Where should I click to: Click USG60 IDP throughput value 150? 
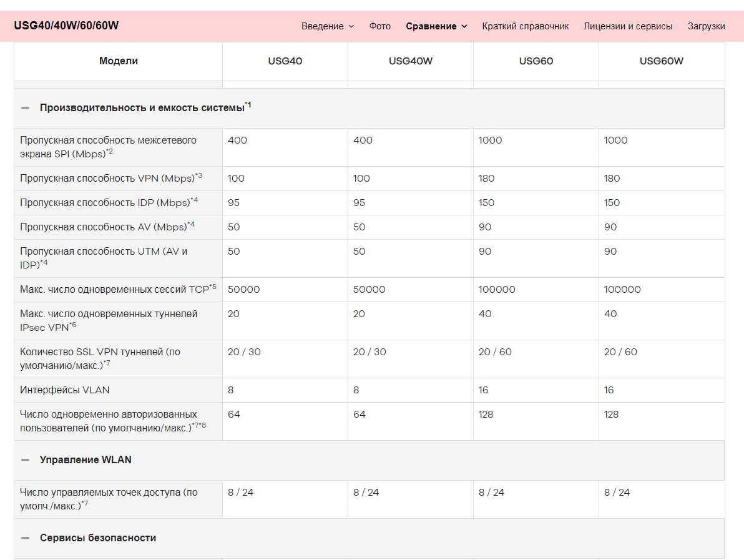[x=486, y=202]
